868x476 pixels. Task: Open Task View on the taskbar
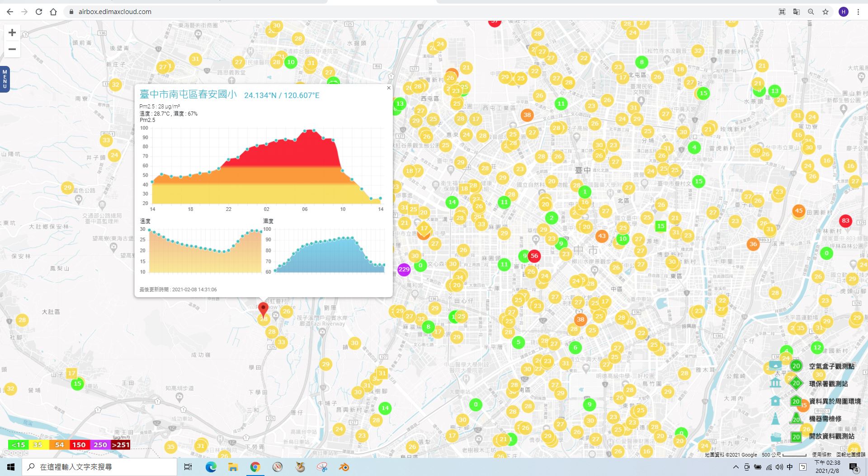(188, 467)
